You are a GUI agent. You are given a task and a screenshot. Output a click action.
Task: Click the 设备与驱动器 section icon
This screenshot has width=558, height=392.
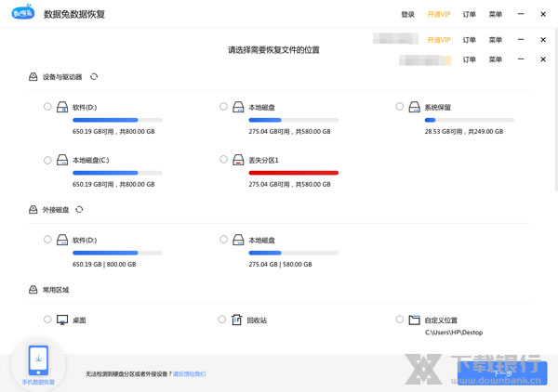click(x=33, y=76)
